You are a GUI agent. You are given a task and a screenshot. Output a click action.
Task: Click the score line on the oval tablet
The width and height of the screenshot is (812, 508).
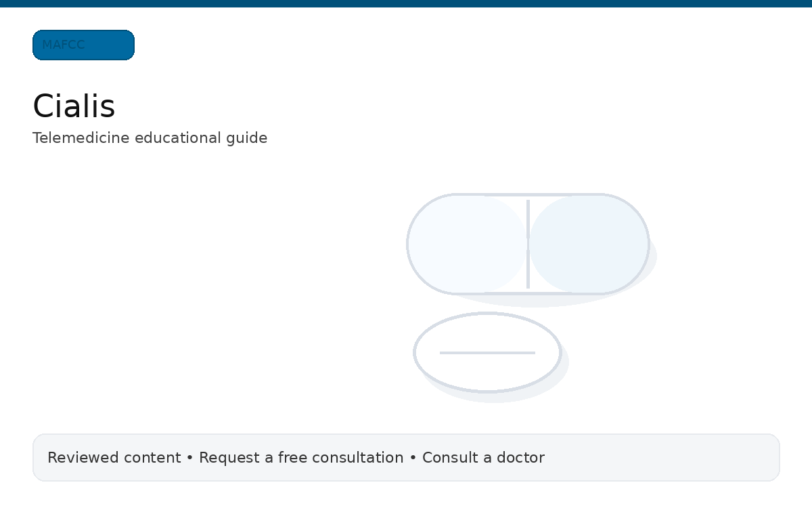click(487, 353)
